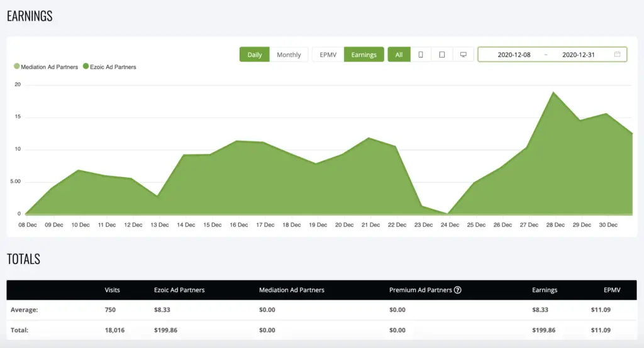Click the Visits column header

(x=112, y=290)
